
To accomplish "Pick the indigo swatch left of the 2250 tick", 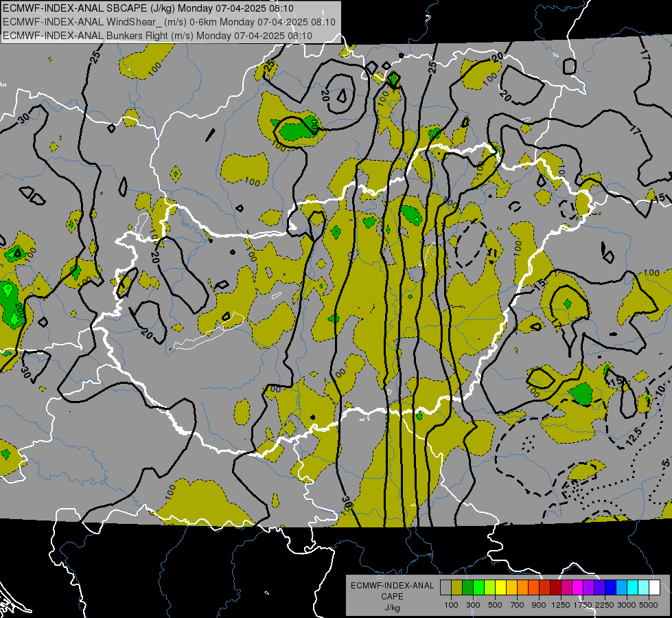I will 599,588.
